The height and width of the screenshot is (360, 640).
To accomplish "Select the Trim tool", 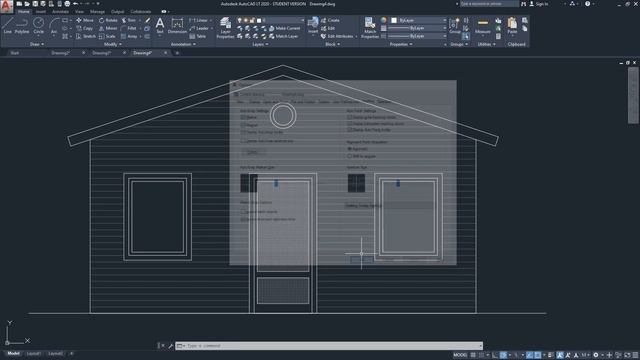I will [129, 20].
